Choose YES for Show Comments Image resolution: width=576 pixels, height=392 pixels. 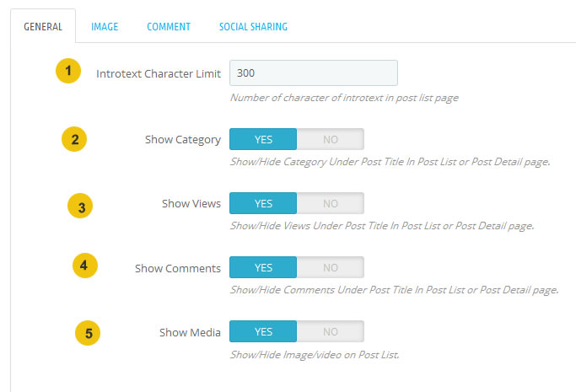[x=263, y=267]
